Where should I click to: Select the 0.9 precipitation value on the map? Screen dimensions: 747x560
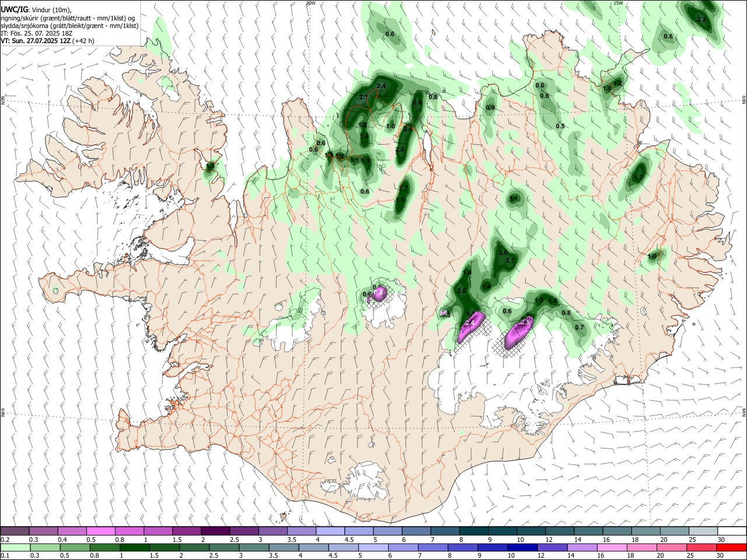[x=490, y=107]
